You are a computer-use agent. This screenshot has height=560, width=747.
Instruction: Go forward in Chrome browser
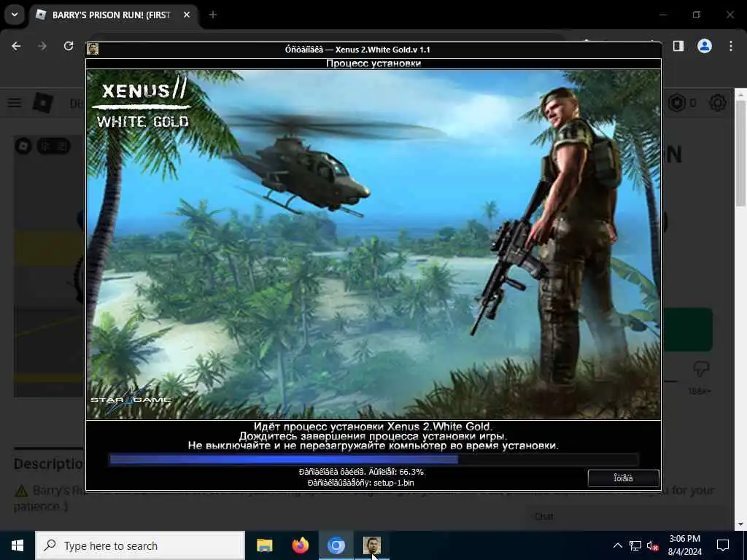(x=42, y=46)
